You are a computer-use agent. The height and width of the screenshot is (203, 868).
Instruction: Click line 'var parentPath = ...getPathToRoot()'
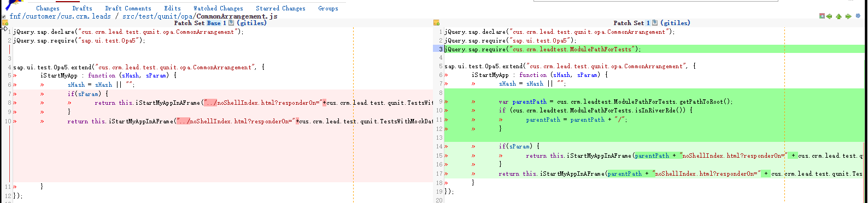616,101
